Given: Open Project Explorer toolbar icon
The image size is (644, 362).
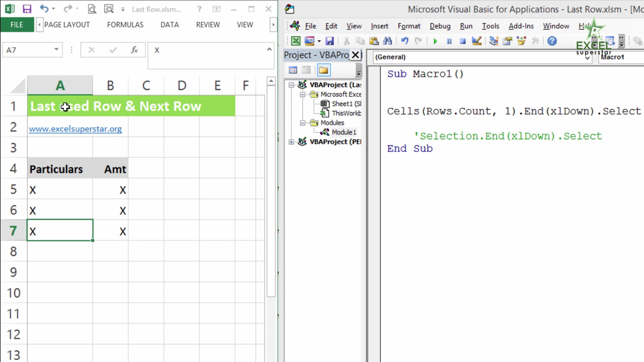Looking at the screenshot, I should pos(493,41).
